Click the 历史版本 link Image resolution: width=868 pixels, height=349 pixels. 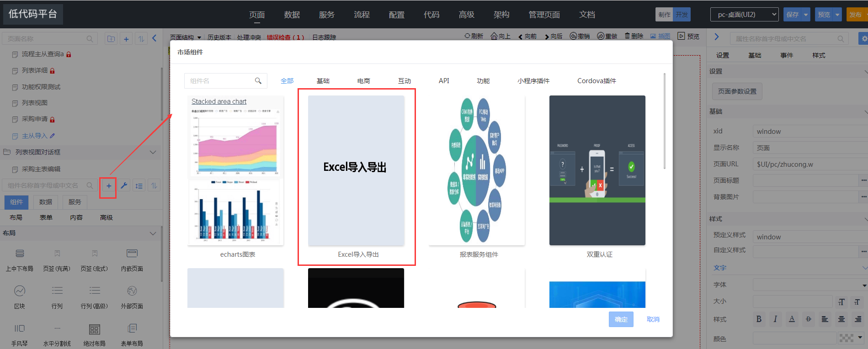[x=219, y=37]
